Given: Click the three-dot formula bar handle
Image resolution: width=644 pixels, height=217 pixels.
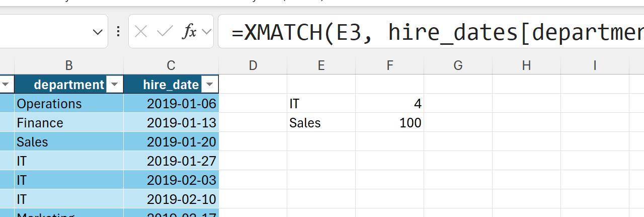Looking at the screenshot, I should pyautogui.click(x=118, y=32).
